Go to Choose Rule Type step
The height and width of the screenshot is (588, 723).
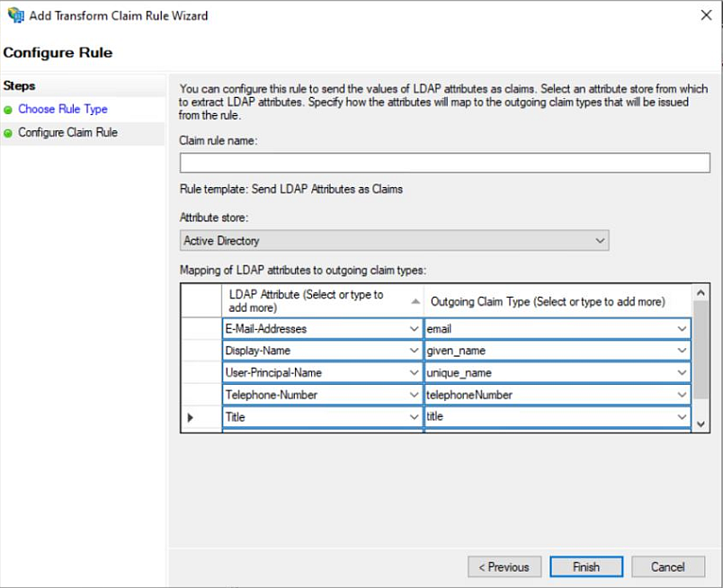coord(63,110)
